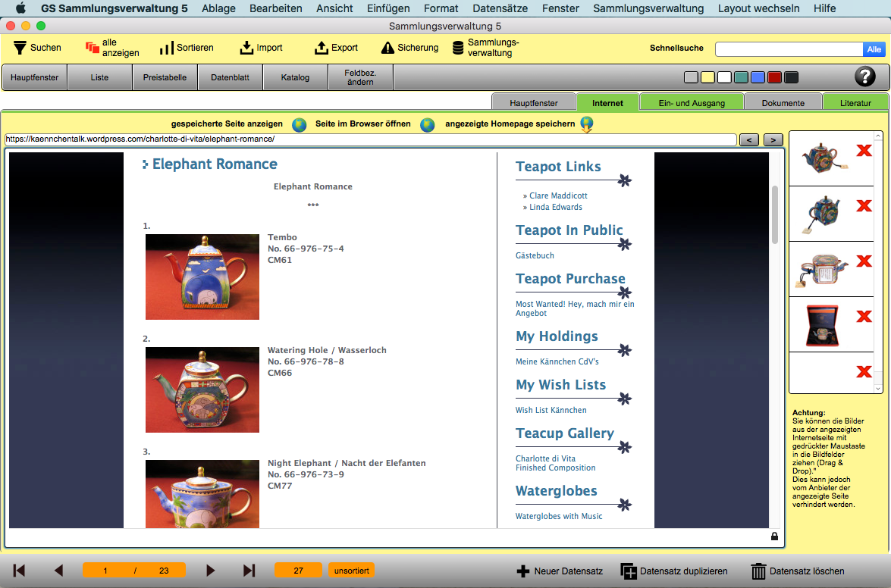The image size is (891, 588).
Task: Click the Export icon
Action: (320, 48)
